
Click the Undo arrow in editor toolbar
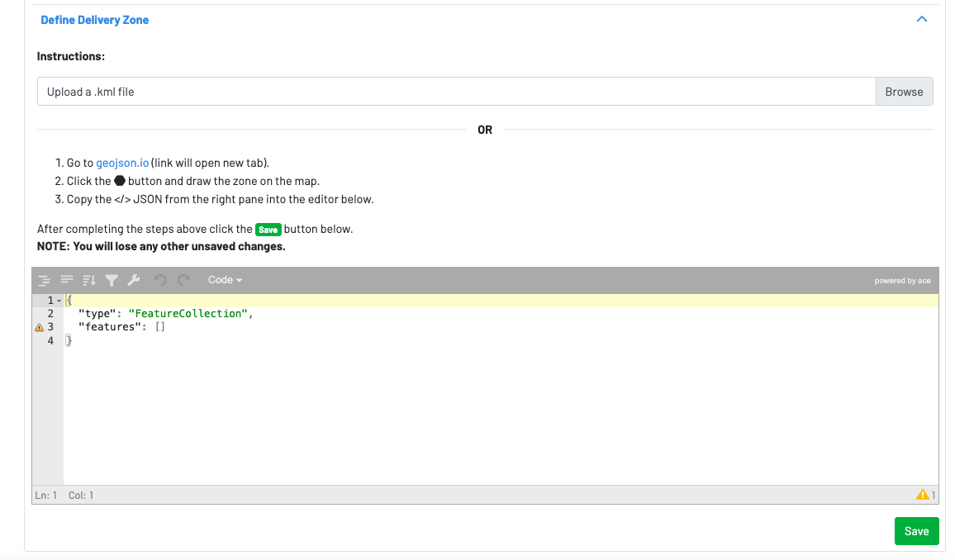tap(160, 280)
